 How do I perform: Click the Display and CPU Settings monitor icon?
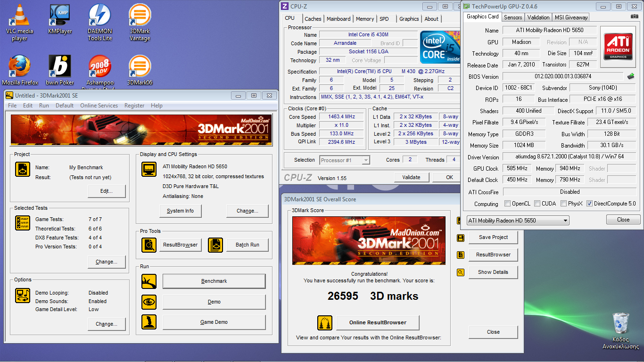coord(149,169)
